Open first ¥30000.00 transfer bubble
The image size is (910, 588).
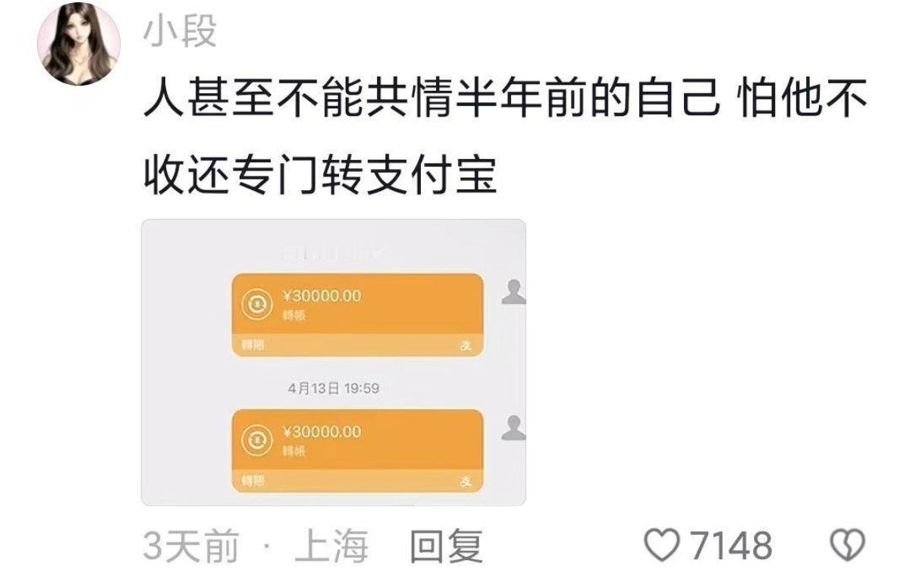point(357,315)
